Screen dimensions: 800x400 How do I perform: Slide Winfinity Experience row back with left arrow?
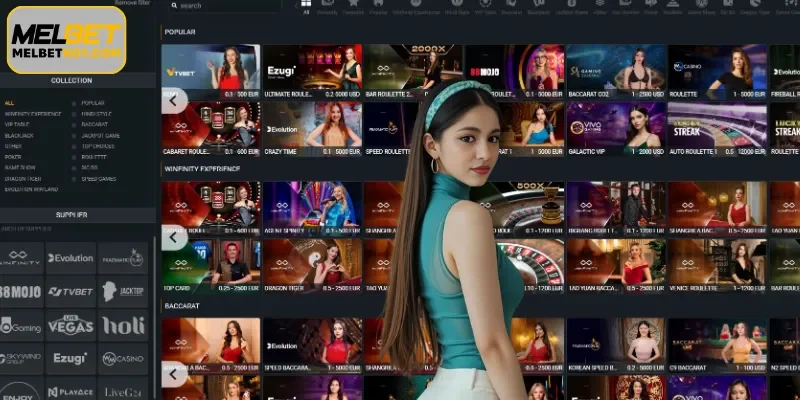click(174, 237)
